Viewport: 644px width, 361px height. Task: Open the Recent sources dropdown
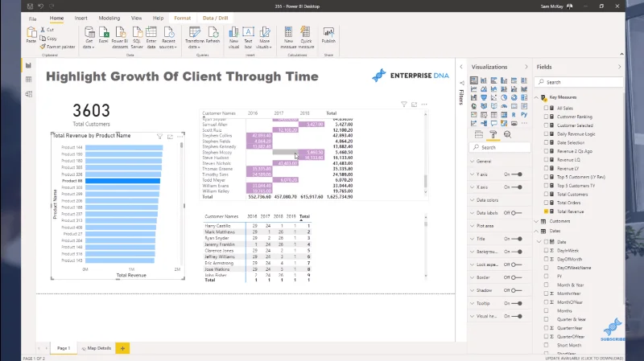click(x=168, y=38)
